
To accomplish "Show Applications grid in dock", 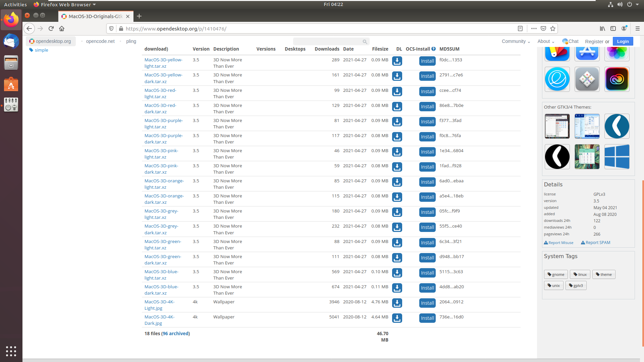I will (11, 351).
